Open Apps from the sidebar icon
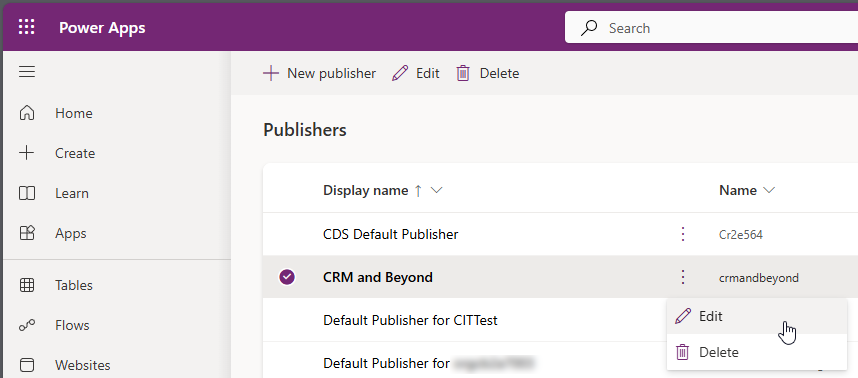The height and width of the screenshot is (378, 858). (x=27, y=233)
